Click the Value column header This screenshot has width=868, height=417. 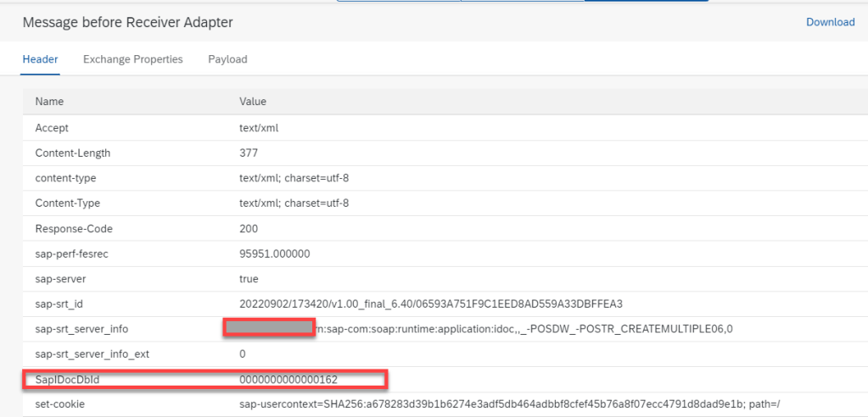click(x=253, y=102)
